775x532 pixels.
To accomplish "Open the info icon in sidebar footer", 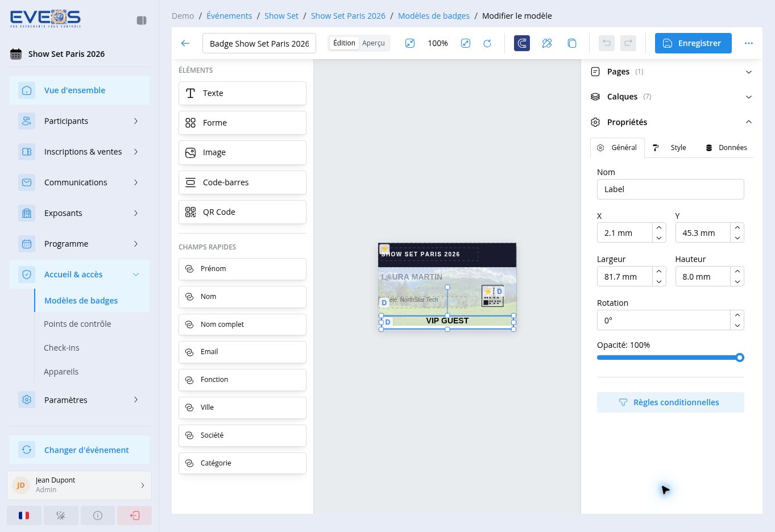I will tap(98, 516).
